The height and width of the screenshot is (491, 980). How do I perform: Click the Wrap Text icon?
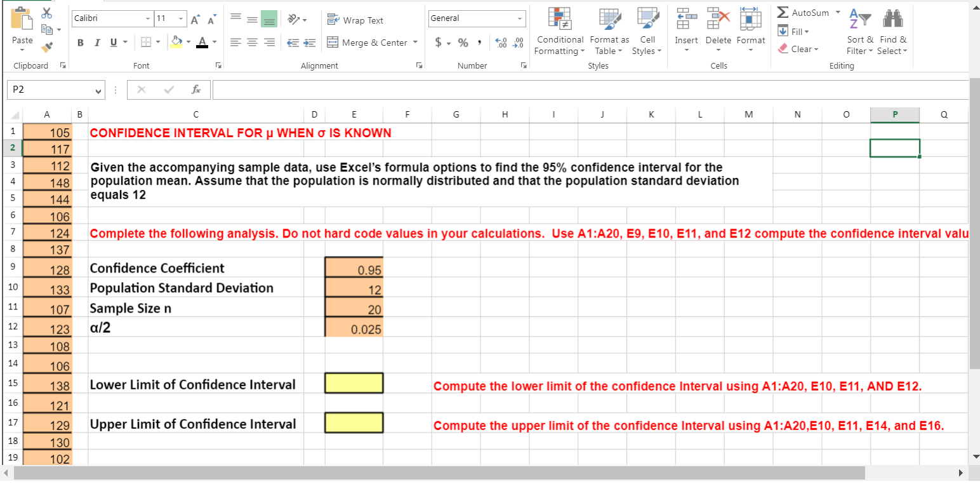(x=333, y=19)
